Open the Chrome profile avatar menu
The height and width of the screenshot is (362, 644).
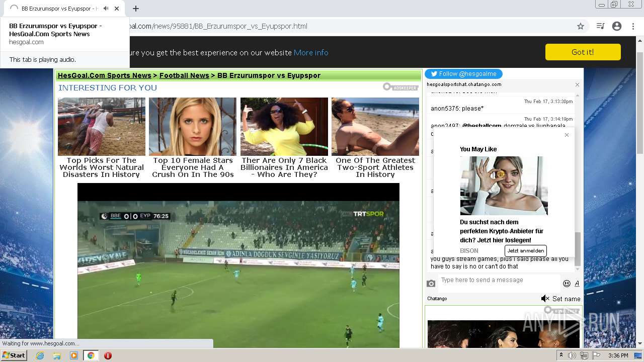click(617, 26)
